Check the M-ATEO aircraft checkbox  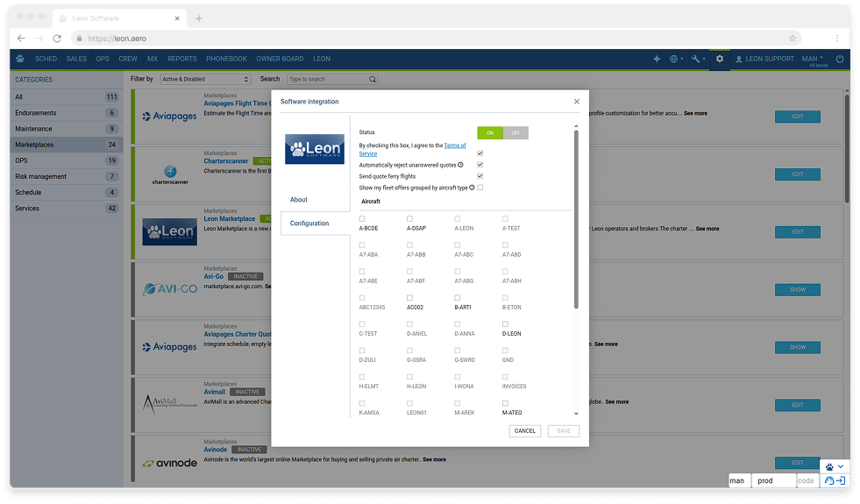click(x=505, y=403)
